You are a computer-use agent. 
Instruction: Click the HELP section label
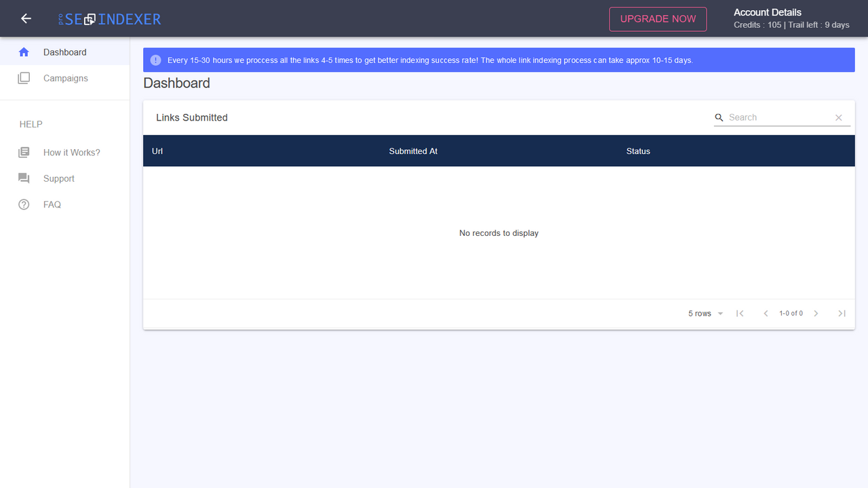coord(31,124)
